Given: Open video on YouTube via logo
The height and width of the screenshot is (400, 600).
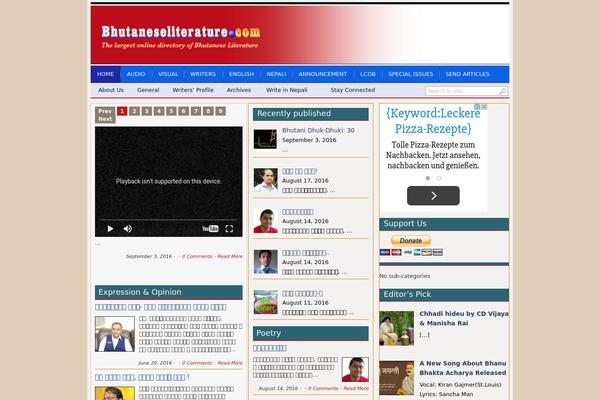Looking at the screenshot, I should click(210, 229).
